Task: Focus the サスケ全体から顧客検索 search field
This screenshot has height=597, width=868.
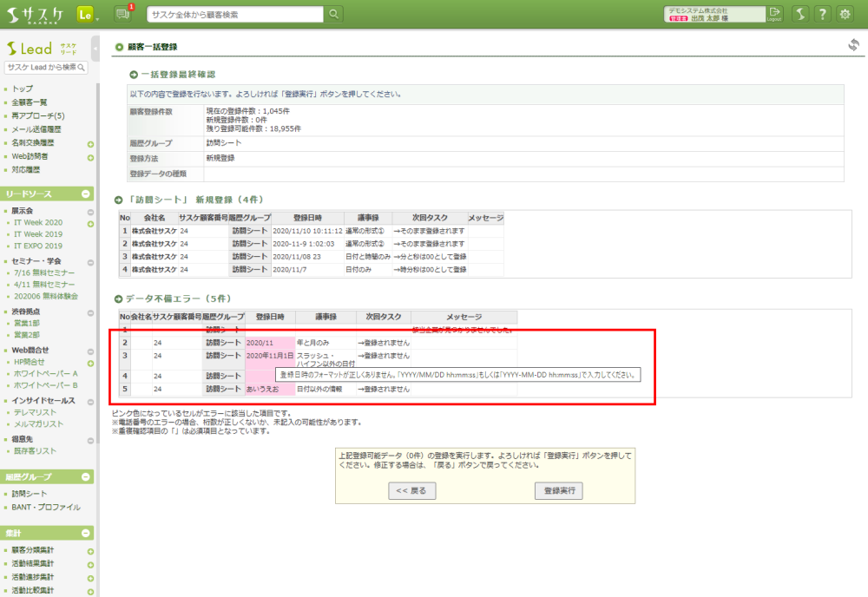Action: click(x=234, y=15)
